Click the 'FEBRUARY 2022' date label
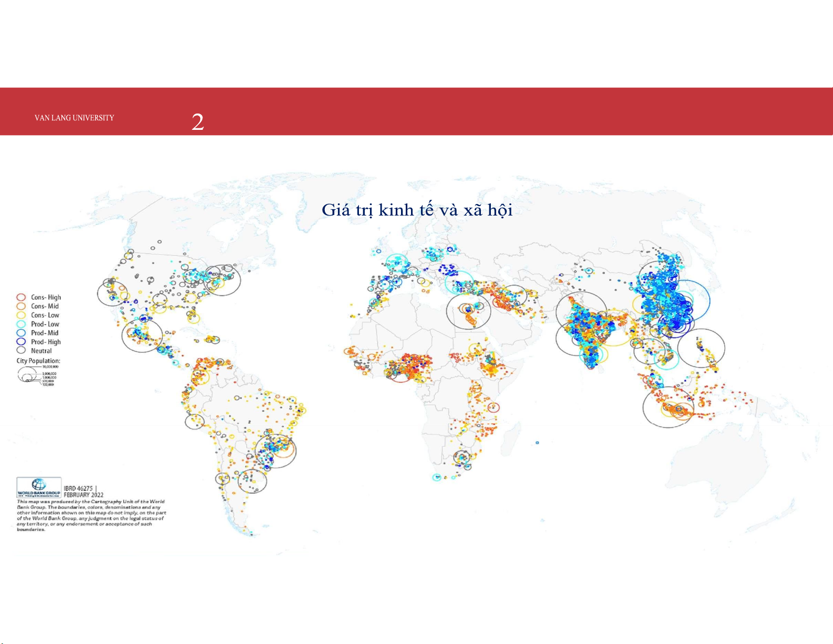The height and width of the screenshot is (644, 833). 84,495
